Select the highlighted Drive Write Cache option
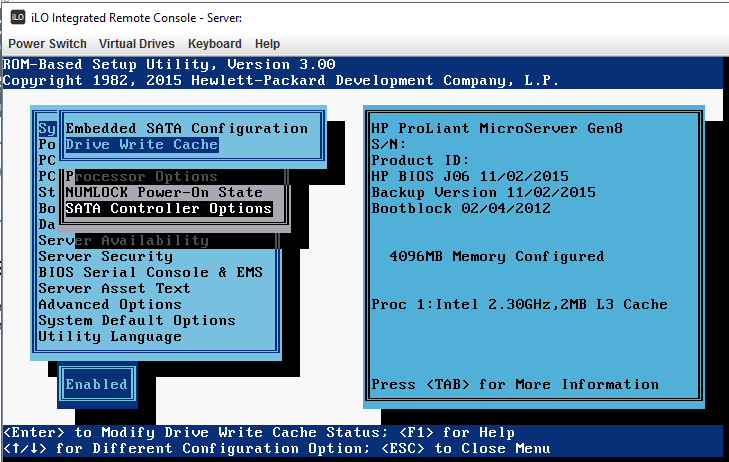Image resolution: width=729 pixels, height=462 pixels. coord(141,145)
